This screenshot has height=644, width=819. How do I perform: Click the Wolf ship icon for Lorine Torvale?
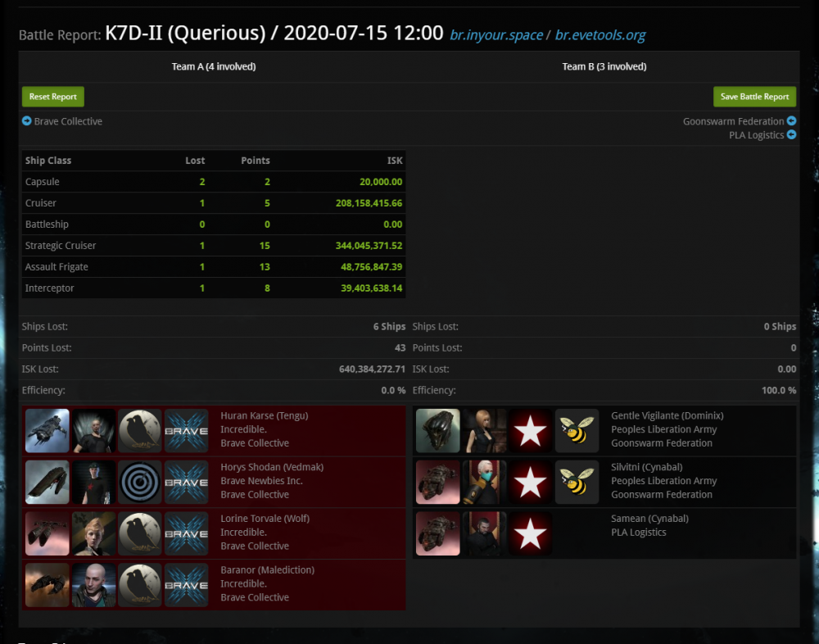click(x=47, y=533)
